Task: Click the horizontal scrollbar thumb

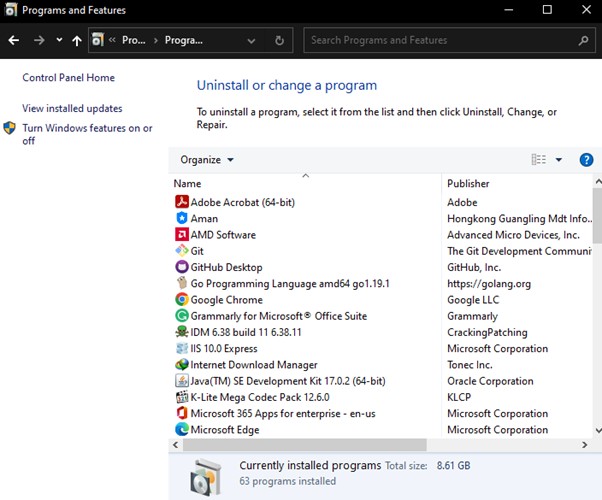Action: point(304,445)
